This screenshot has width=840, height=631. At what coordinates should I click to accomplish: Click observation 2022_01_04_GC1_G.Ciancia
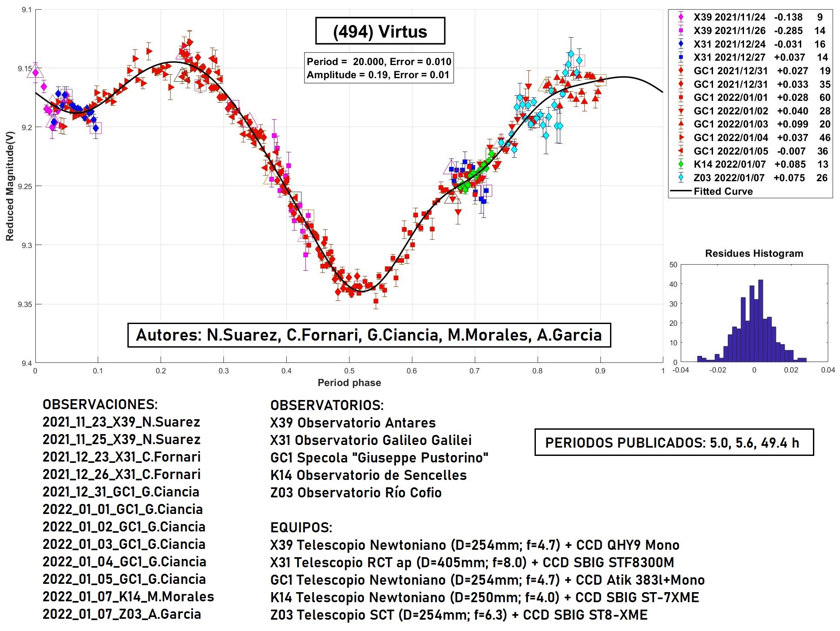(x=124, y=562)
